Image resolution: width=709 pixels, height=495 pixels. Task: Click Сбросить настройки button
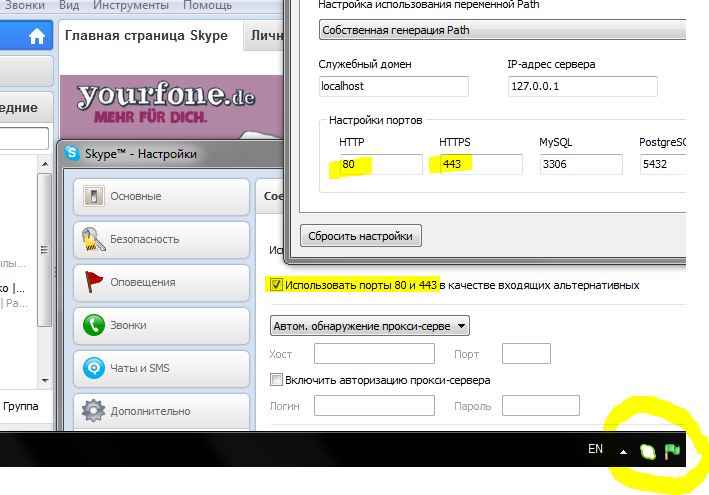[x=361, y=236]
